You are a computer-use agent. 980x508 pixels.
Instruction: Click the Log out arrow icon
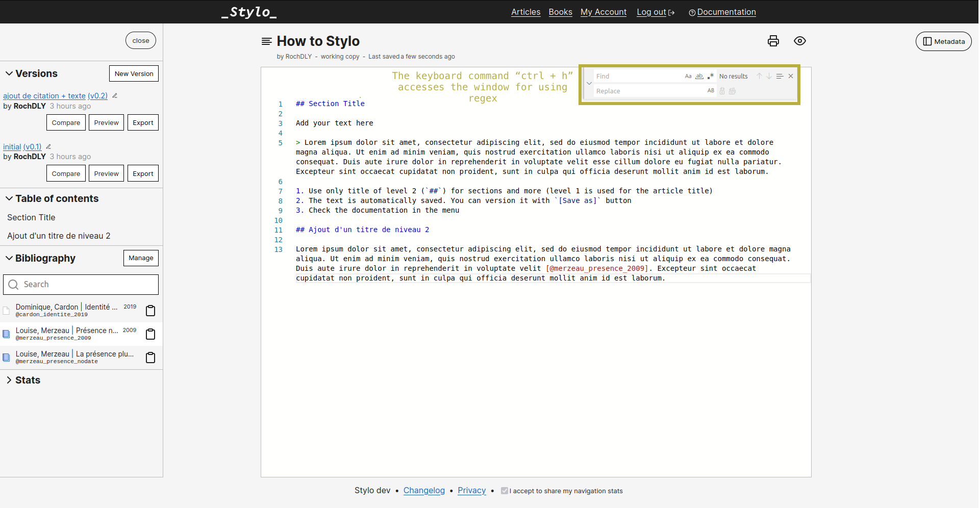click(x=671, y=13)
